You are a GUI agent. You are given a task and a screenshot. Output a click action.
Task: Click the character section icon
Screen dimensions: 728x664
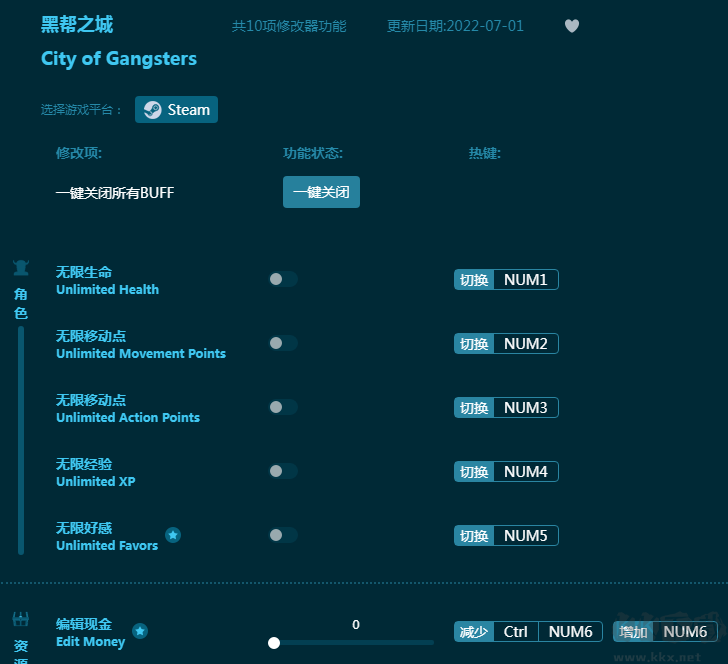[x=21, y=268]
